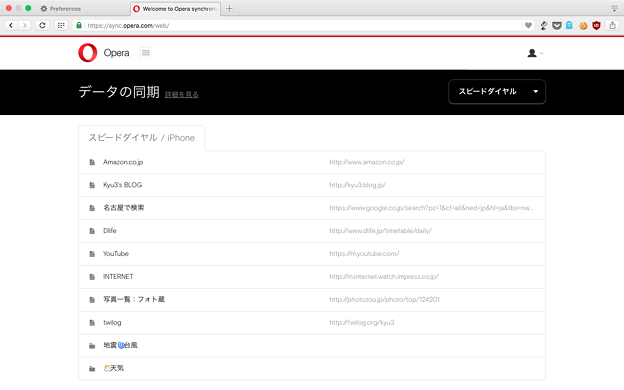Image resolution: width=624 pixels, height=390 pixels.
Task: Click the twilog.org/kyu3 URL
Action: pos(362,322)
